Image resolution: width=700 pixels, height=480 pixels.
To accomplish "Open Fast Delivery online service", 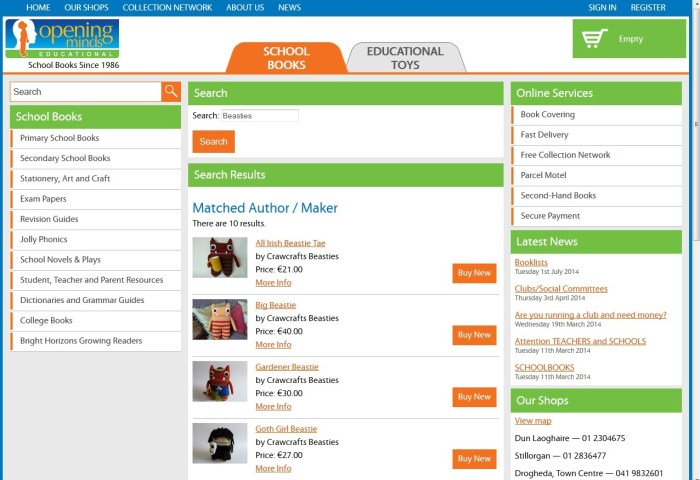I will 596,135.
